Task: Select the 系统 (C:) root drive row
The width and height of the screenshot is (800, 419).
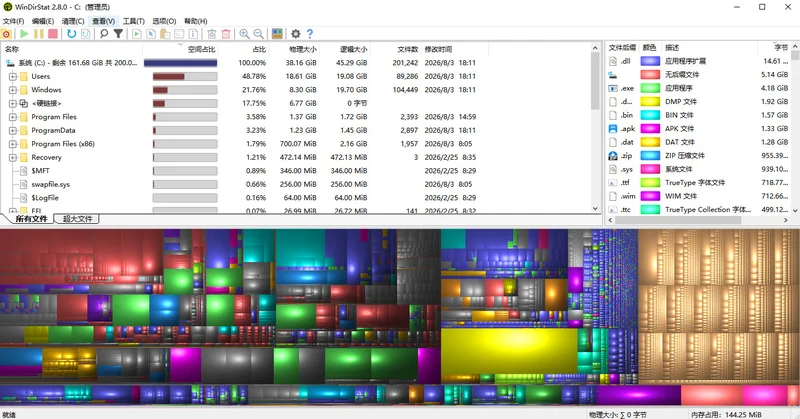Action: click(296, 63)
